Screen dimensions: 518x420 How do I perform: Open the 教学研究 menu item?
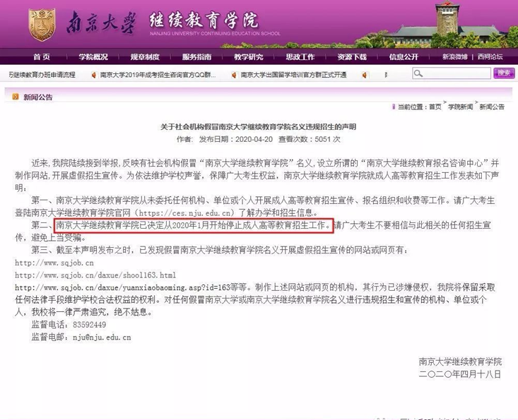pos(249,56)
